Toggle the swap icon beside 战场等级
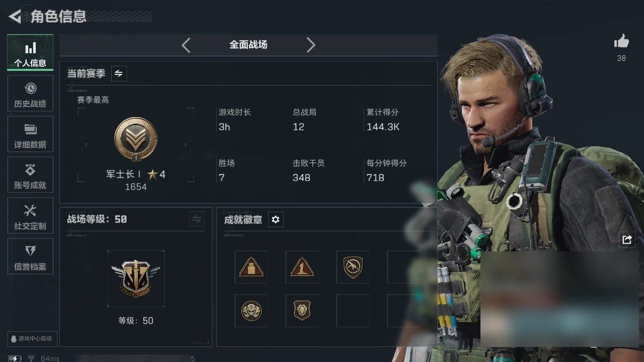644x362 pixels. [197, 219]
